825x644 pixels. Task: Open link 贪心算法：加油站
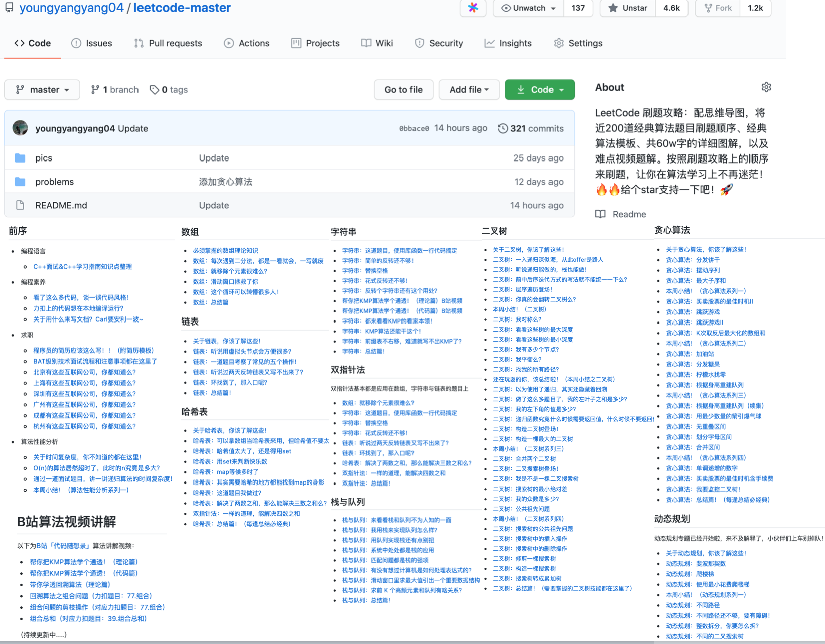(x=690, y=354)
